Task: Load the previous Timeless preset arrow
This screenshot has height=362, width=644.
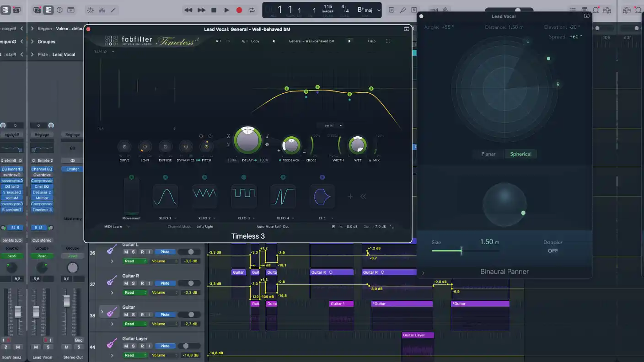Action: (274, 41)
